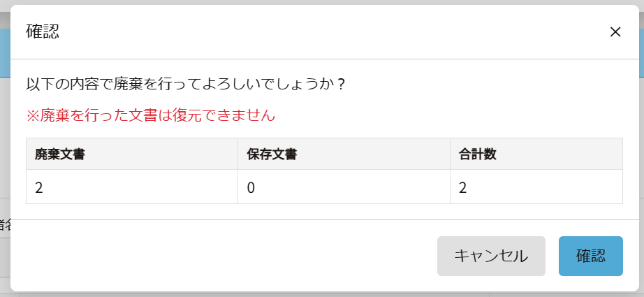Image resolution: width=644 pixels, height=297 pixels.
Task: Click the blue bar left of dialog
Action: [x=4, y=52]
